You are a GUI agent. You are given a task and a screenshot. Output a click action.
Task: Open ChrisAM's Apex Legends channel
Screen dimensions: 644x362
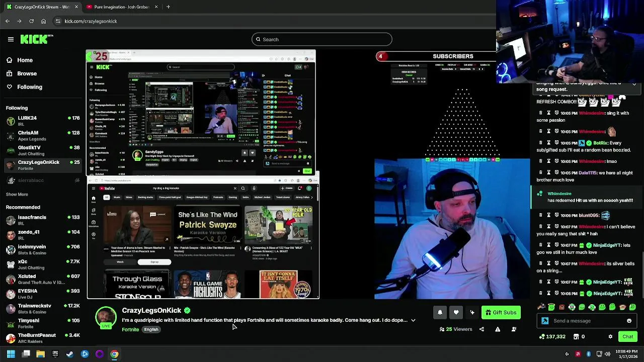pos(42,136)
